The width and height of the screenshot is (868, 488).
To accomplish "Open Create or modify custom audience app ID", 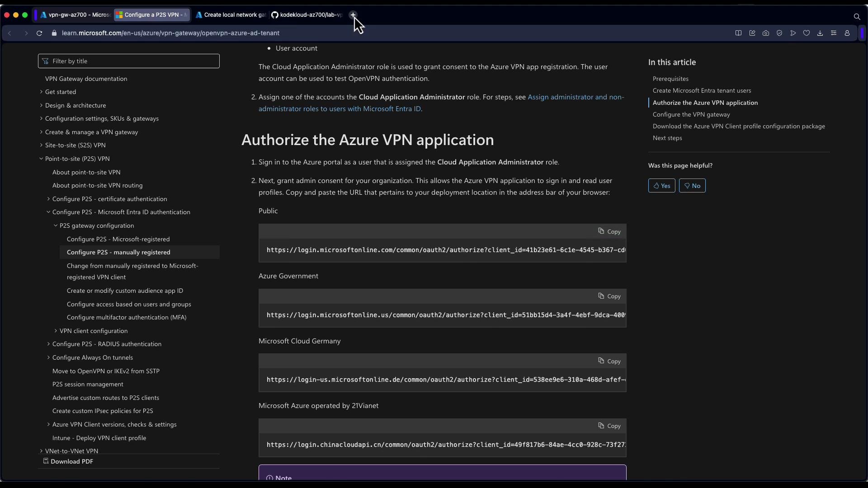I will (125, 291).
